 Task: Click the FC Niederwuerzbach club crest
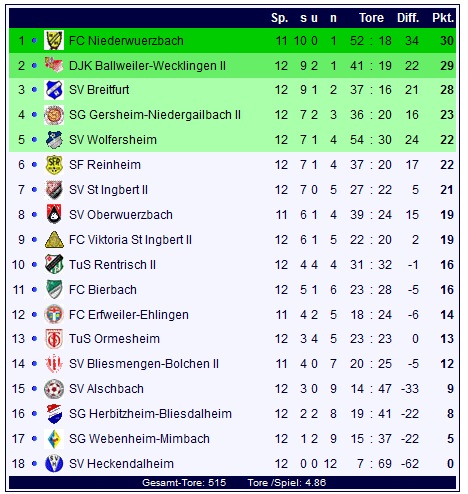54,40
